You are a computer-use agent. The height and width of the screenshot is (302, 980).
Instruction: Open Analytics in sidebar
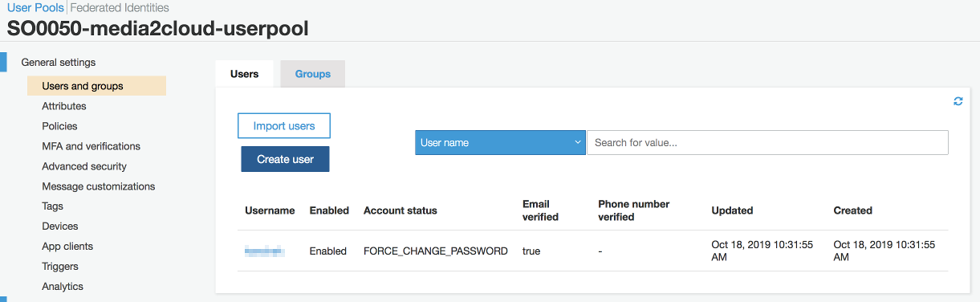63,287
